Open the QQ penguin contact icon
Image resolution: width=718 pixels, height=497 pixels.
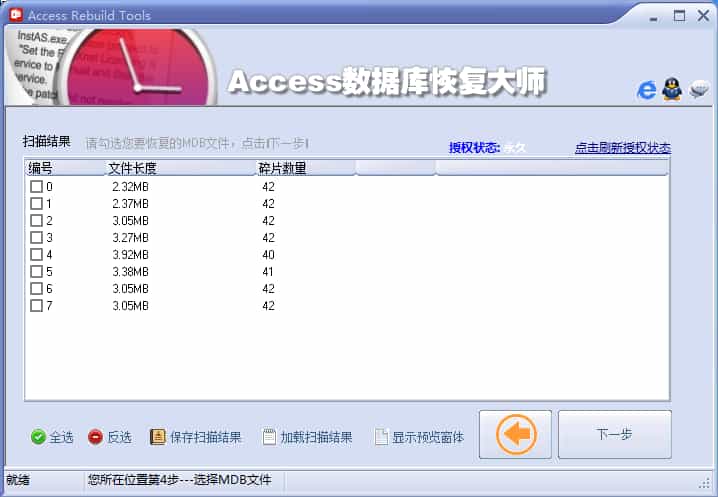point(672,89)
